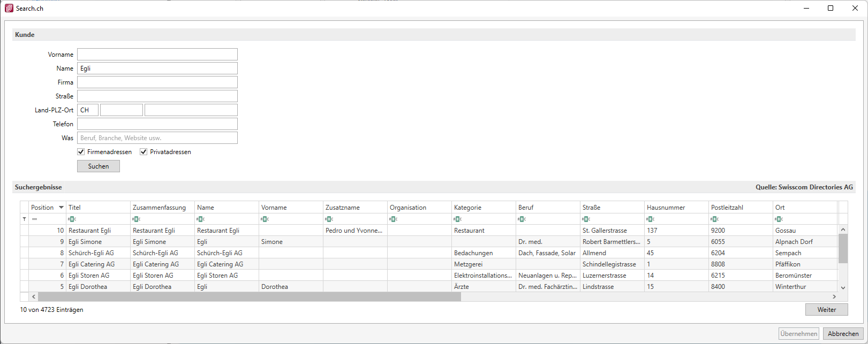Click the equals operator icon under Position
868x344 pixels.
(34, 219)
